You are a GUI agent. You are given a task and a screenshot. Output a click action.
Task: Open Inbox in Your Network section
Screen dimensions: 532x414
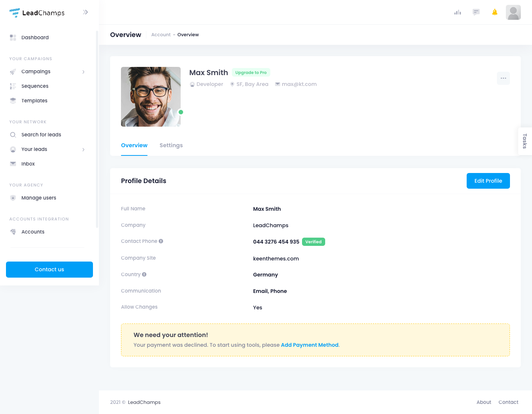click(28, 164)
